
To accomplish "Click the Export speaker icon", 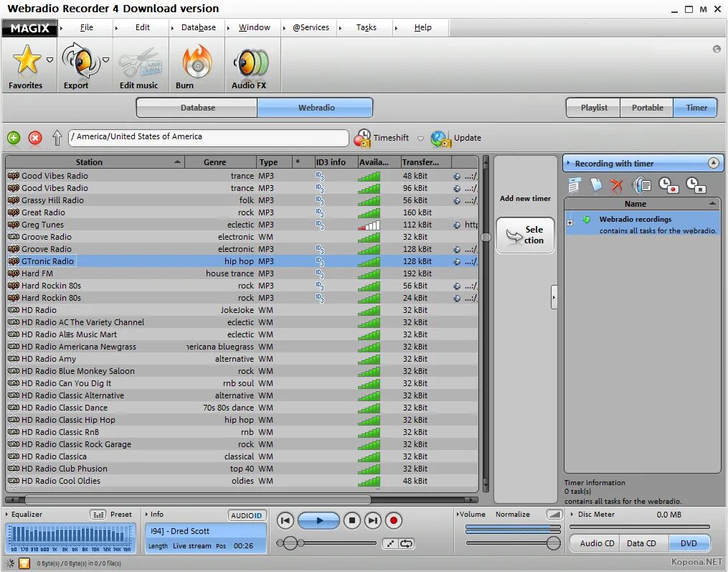I will click(x=80, y=60).
